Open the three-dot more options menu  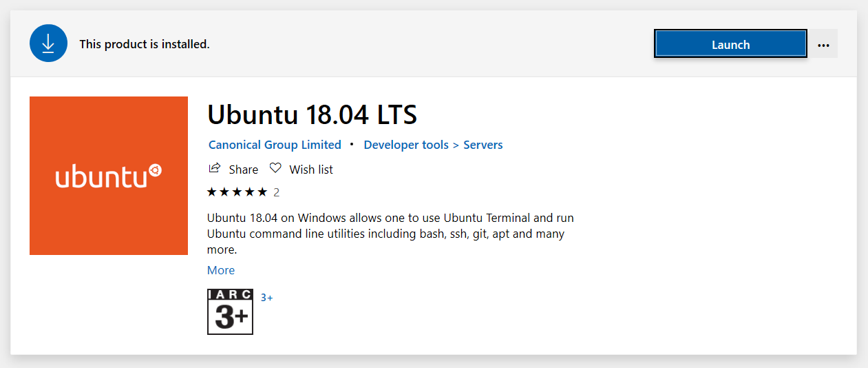[823, 44]
